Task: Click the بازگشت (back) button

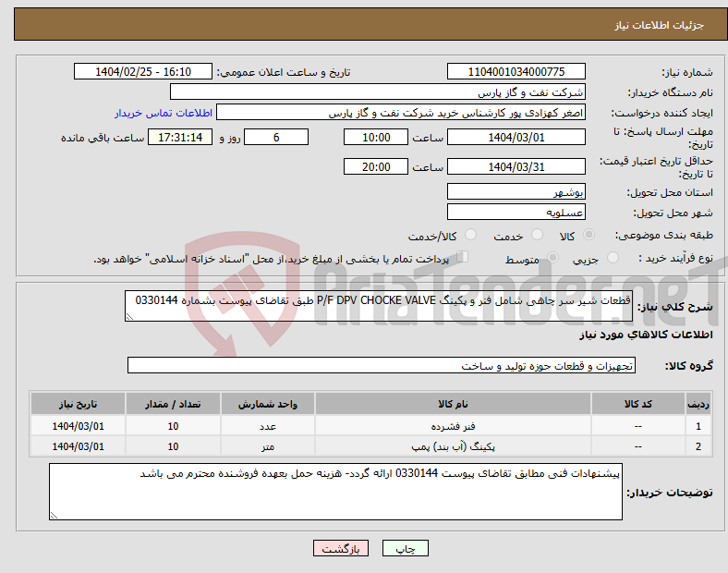Action: (x=341, y=548)
